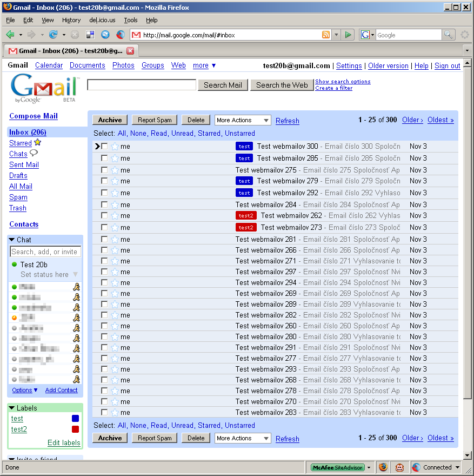Image resolution: width=474 pixels, height=476 pixels.
Task: Select the Test webmailov 266 checkbox
Action: (x=104, y=250)
